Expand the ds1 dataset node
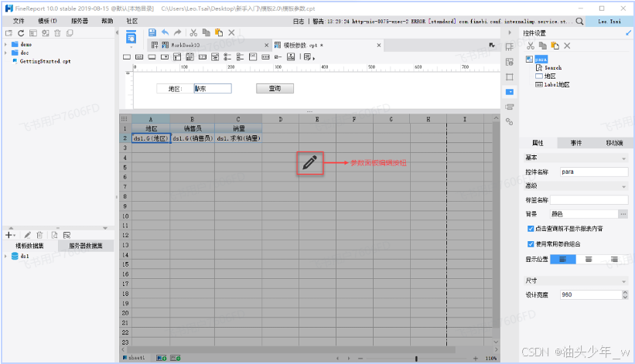635x364 pixels. click(x=5, y=256)
